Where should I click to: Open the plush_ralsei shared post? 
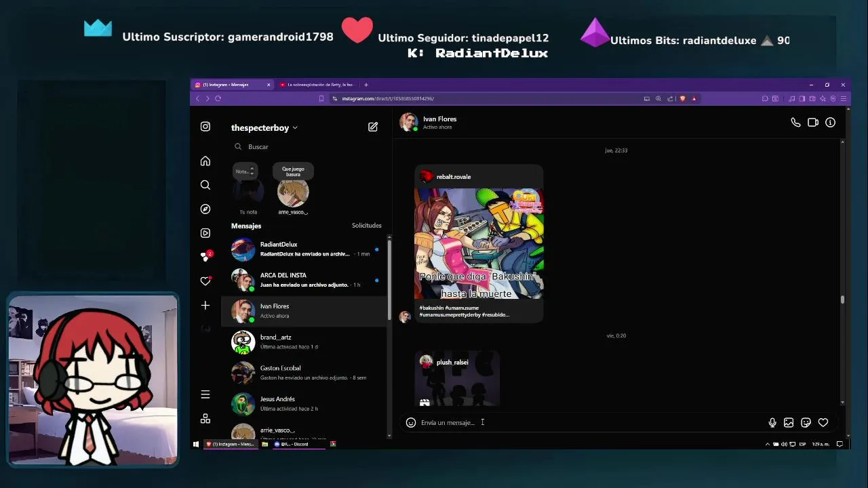(457, 380)
